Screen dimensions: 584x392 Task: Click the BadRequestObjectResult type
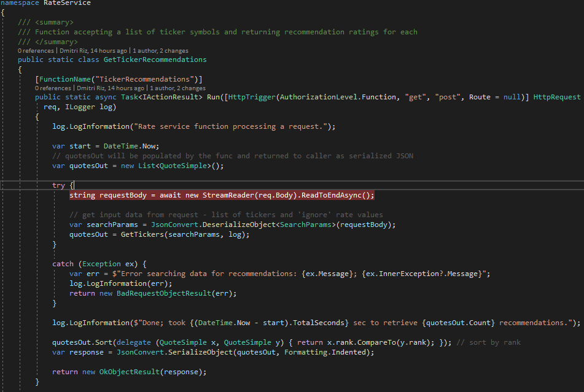(x=164, y=293)
